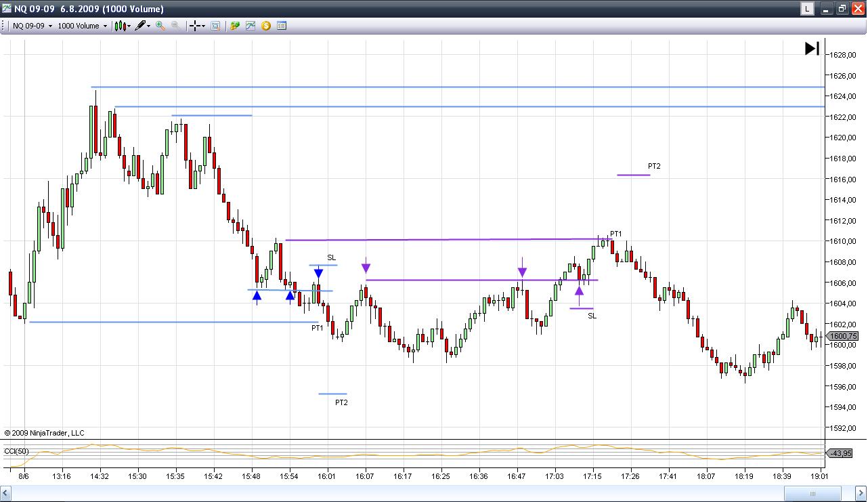This screenshot has height=502, width=868.
Task: Open the candlestick chart style tool
Action: pos(120,26)
